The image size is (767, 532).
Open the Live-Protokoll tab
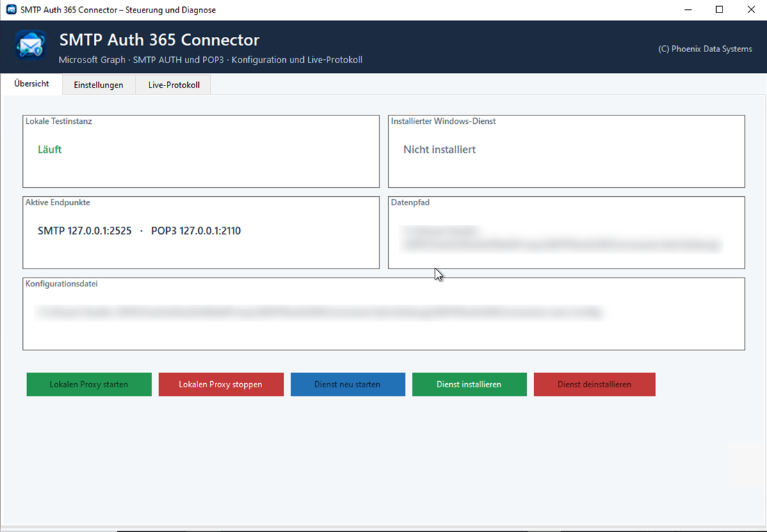(x=174, y=85)
